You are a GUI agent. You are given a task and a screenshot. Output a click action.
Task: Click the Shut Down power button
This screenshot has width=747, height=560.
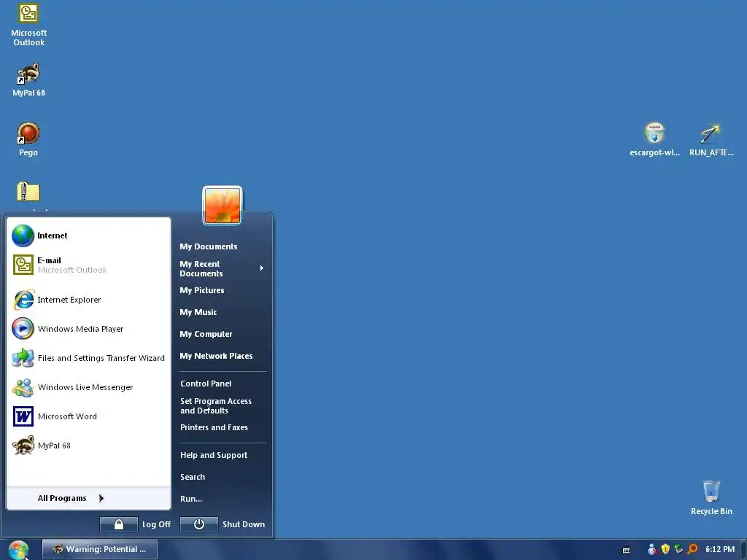tap(199, 524)
